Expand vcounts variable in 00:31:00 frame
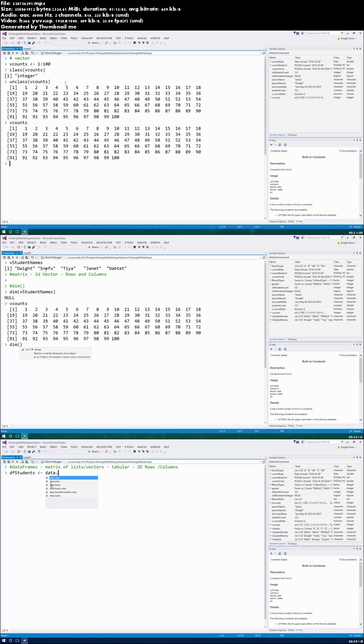Viewport: 364px width, 644px height. 271,98
